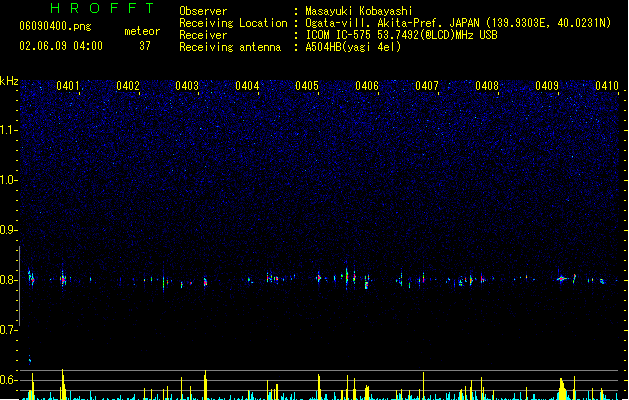Click the Receiver field label
The image size is (629, 400).
pos(203,35)
